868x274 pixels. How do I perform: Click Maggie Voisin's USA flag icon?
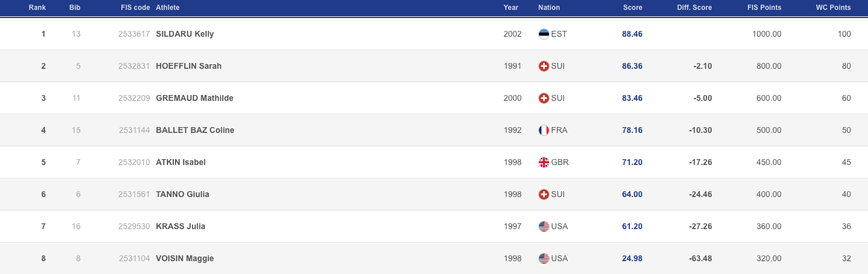pyautogui.click(x=544, y=258)
